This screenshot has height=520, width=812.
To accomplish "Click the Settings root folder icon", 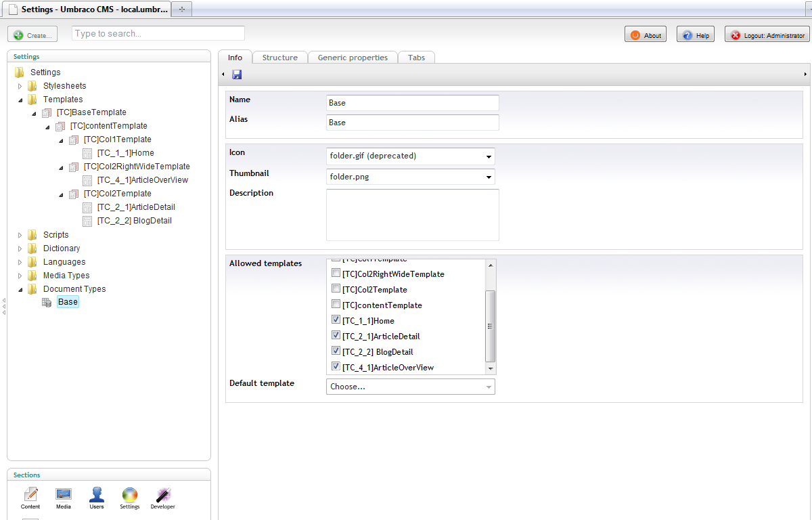I will click(20, 72).
